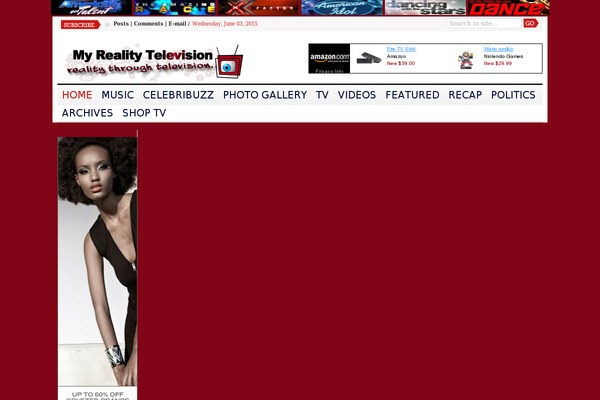Open the RECAP menu item
The height and width of the screenshot is (400, 600).
[x=465, y=95]
